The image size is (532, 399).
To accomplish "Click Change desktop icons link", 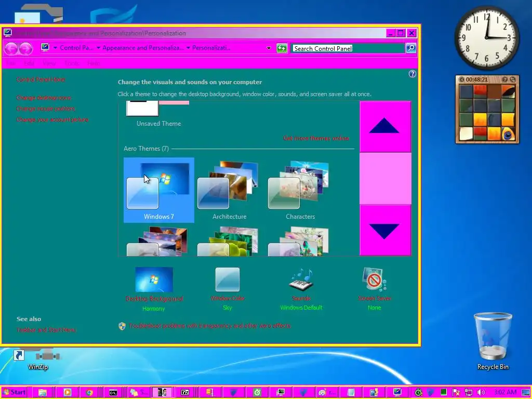I will pos(44,98).
